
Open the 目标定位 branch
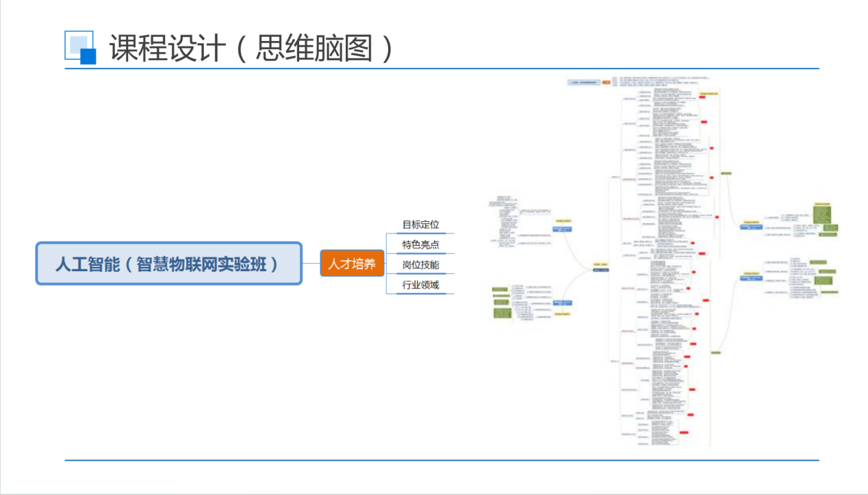point(420,225)
